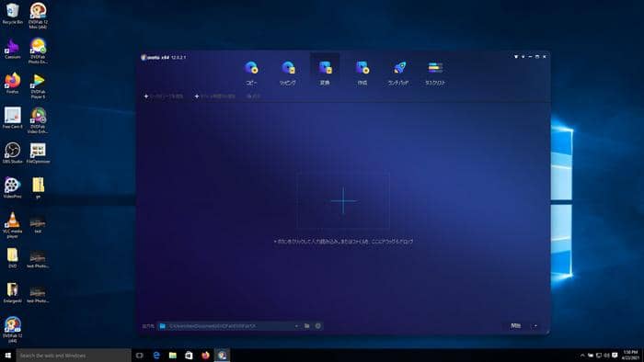The image size is (644, 362).
Task: Open the Free Cam 8 desktop shortcut
Action: [12, 119]
